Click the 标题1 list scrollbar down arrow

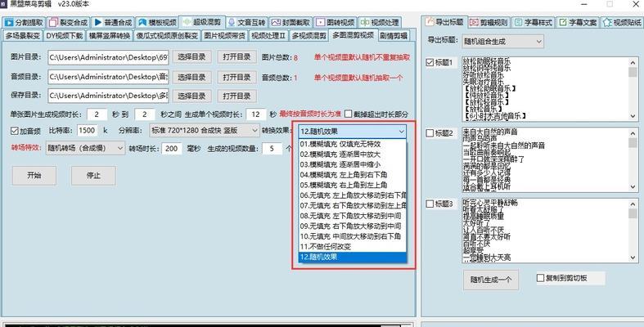click(633, 117)
